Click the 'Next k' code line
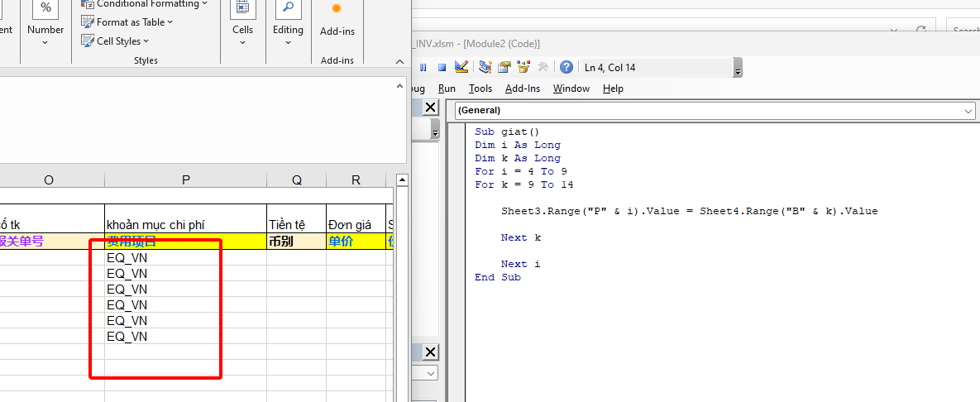Screen dimensions: 980x402 click(x=521, y=237)
